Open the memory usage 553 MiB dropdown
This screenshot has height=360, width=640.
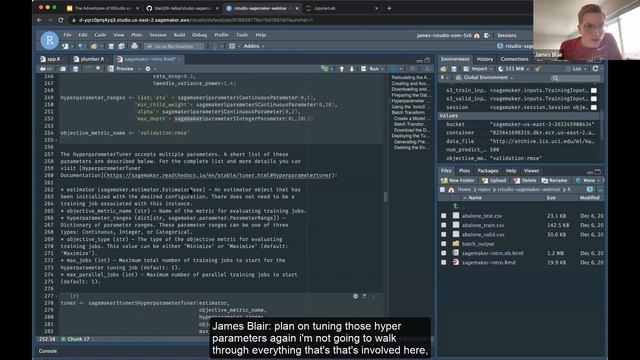click(x=513, y=69)
